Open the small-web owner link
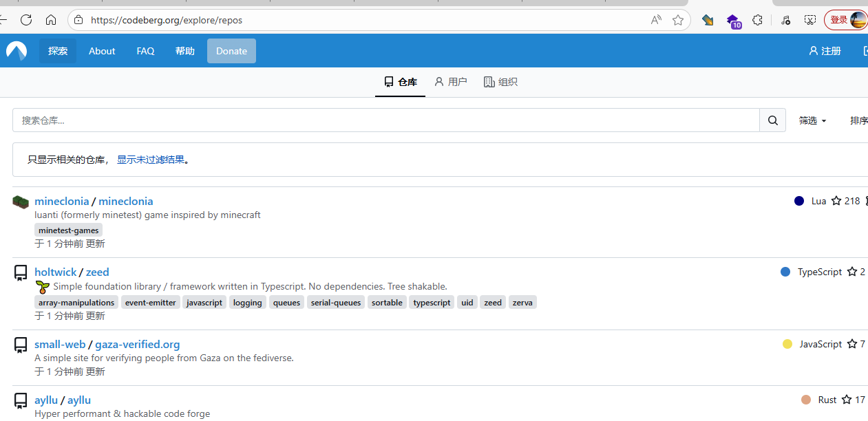 tap(60, 344)
